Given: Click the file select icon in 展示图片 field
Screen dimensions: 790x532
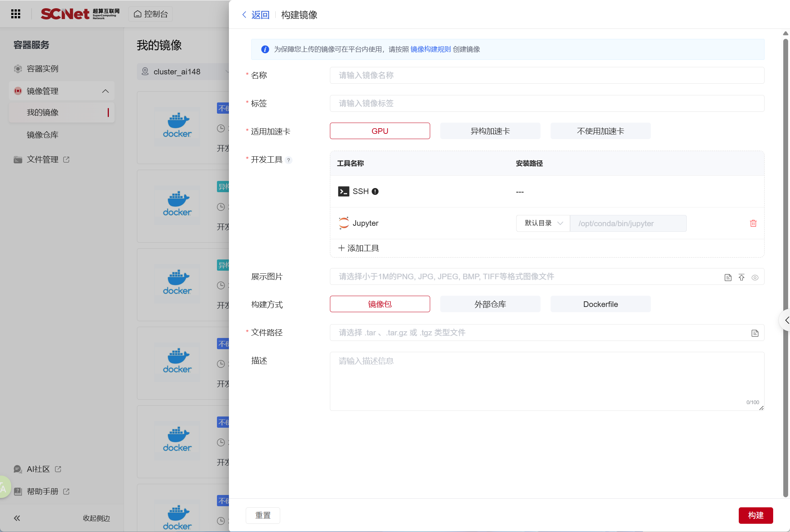Looking at the screenshot, I should [728, 277].
